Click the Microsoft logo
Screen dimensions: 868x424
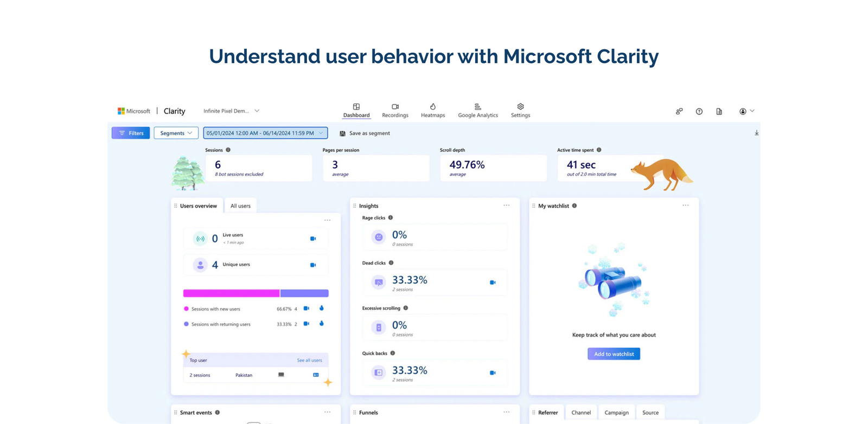(x=134, y=111)
